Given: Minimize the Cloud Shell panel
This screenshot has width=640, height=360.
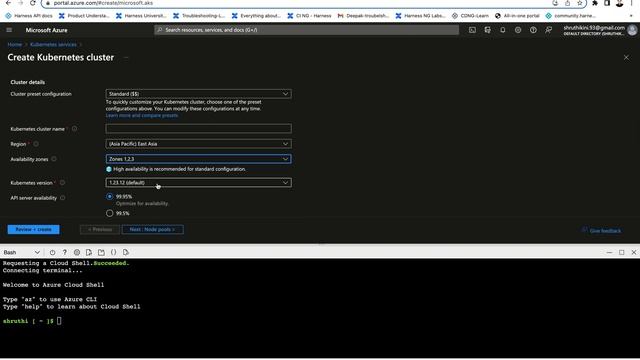Looking at the screenshot, I should click(609, 253).
